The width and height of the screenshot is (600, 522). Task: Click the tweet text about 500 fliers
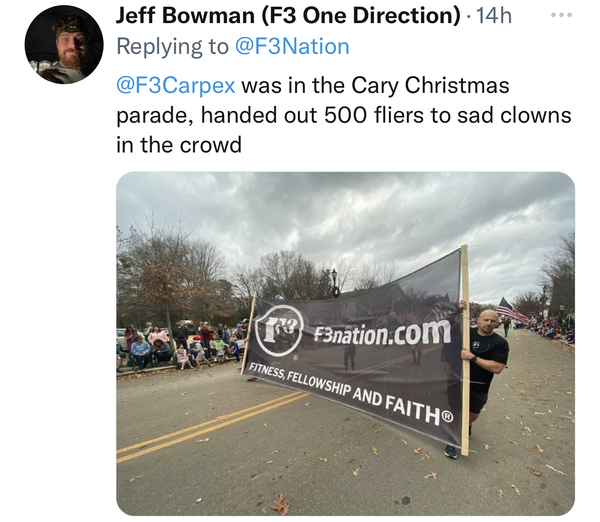[x=344, y=115]
